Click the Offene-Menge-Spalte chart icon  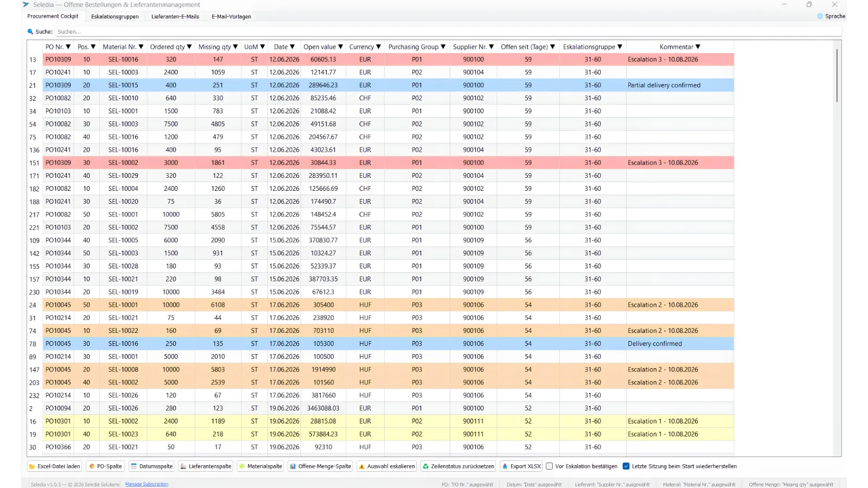point(293,466)
